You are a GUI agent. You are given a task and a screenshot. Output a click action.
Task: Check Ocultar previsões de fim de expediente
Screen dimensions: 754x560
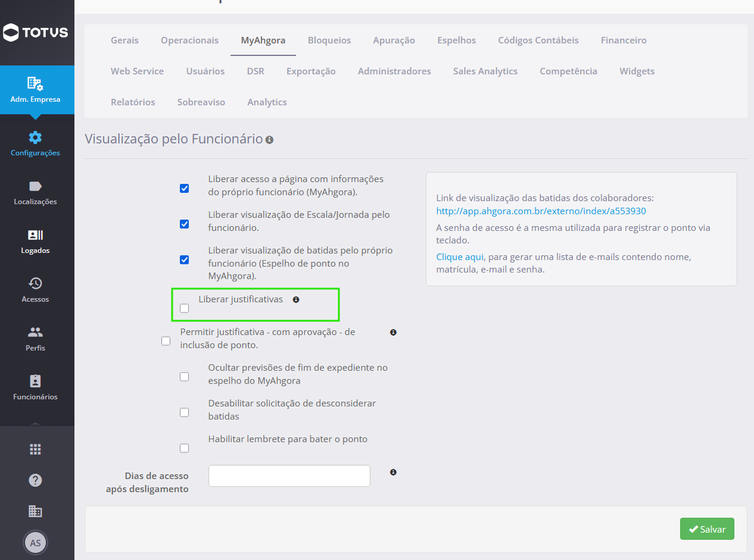click(184, 377)
